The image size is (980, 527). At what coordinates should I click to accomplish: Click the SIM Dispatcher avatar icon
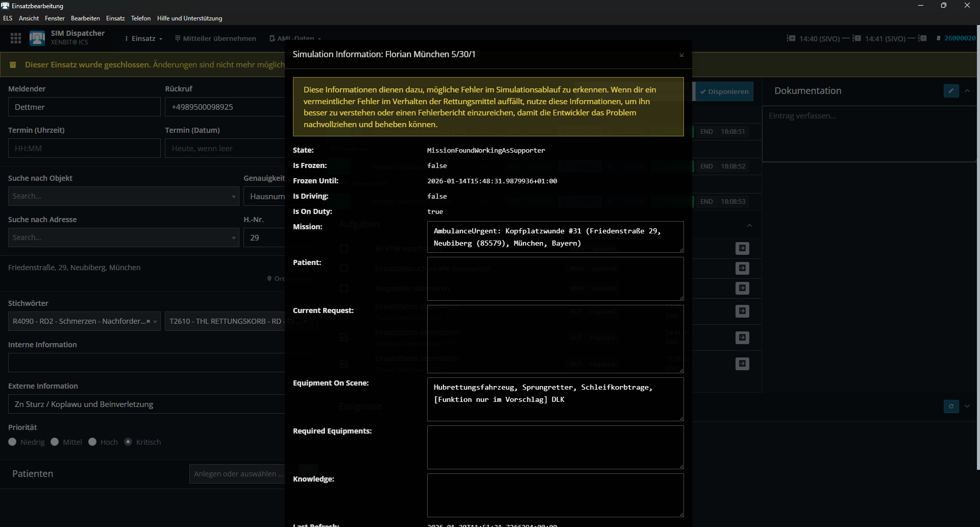[37, 38]
